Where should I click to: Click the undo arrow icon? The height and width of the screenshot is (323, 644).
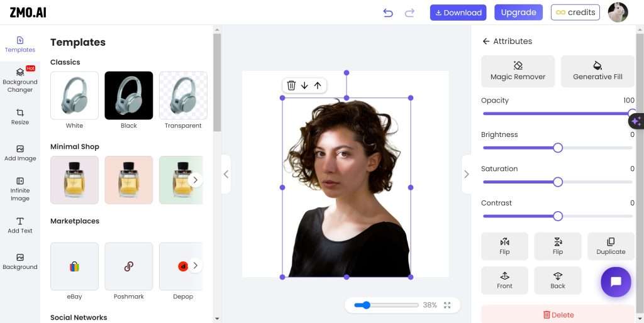387,13
